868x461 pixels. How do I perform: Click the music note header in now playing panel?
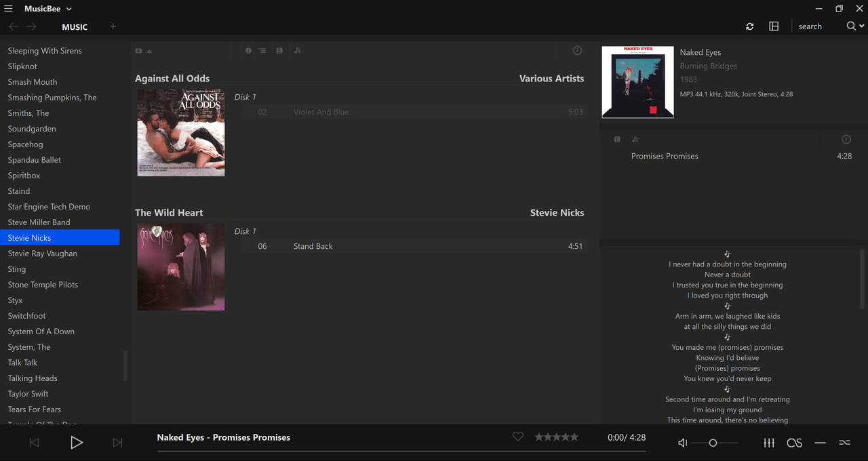(635, 139)
